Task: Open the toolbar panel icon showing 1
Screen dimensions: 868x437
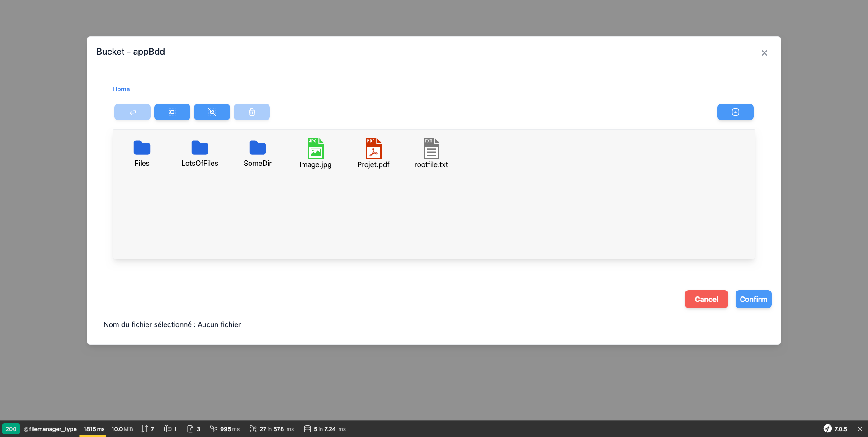Action: (x=170, y=429)
